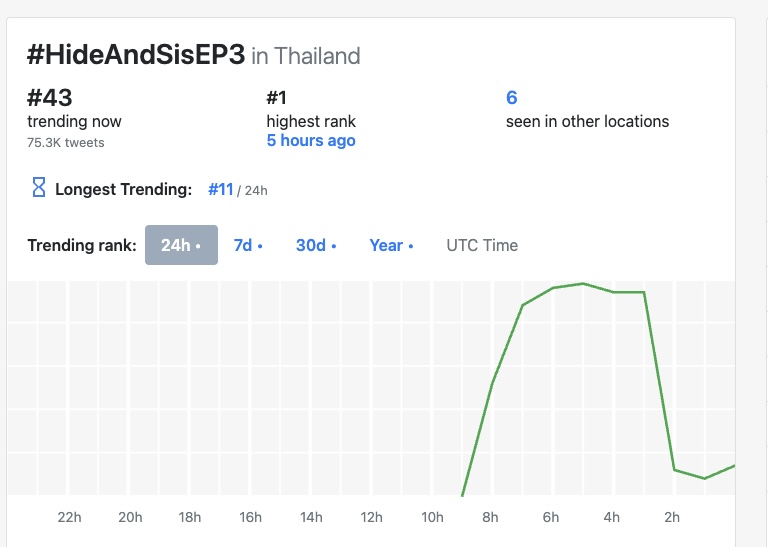Click the 14h axis label
Viewport: 768px width, 547px height.
311,517
